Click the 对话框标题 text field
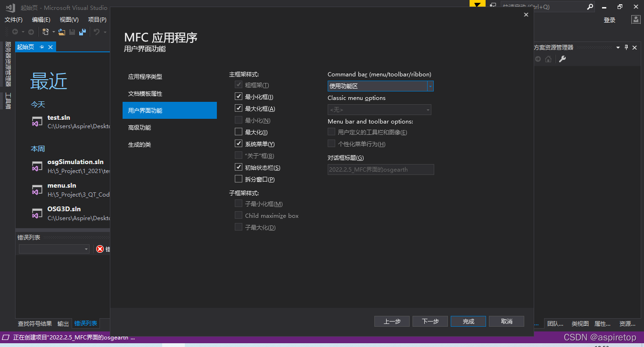The height and width of the screenshot is (347, 644). (x=381, y=169)
